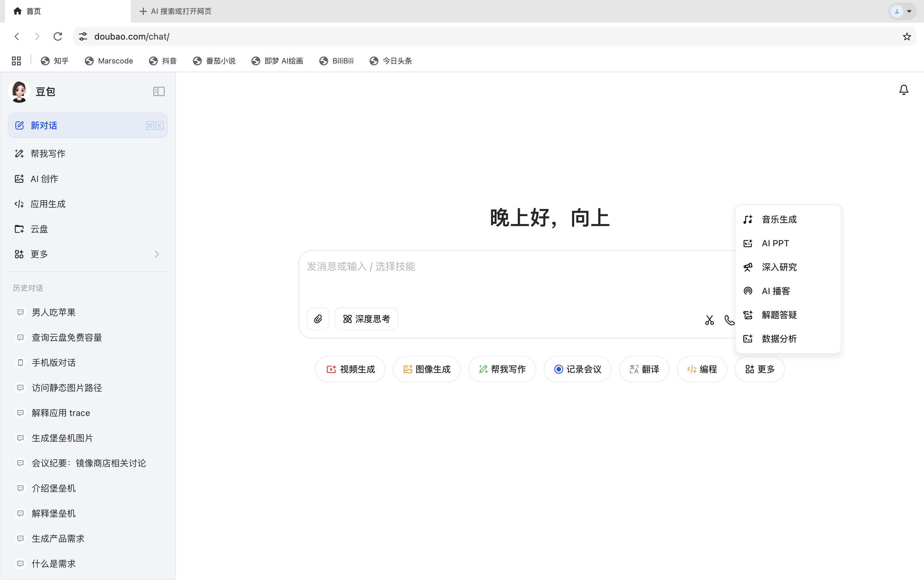This screenshot has height=580, width=924.
Task: Click the scissors screenshot icon
Action: 709,320
